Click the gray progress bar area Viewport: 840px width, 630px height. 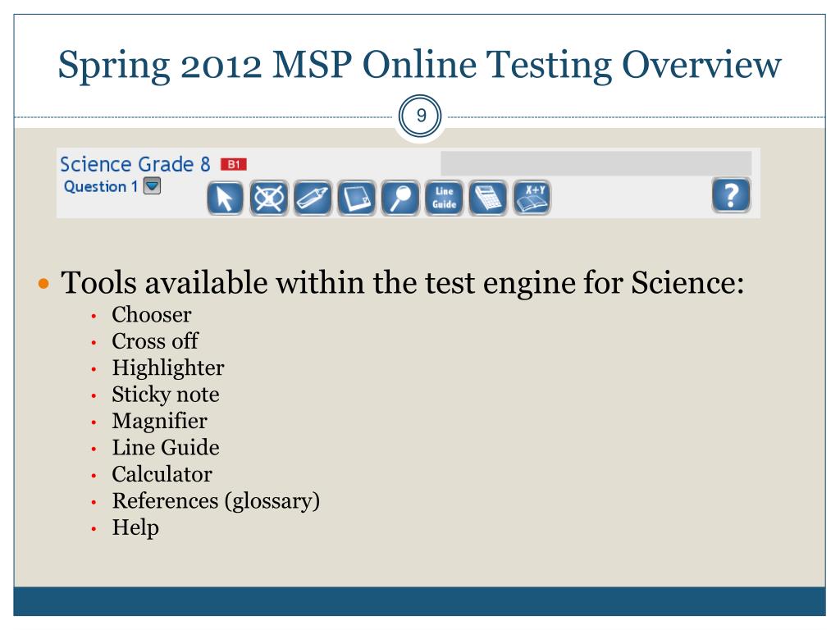(x=596, y=163)
